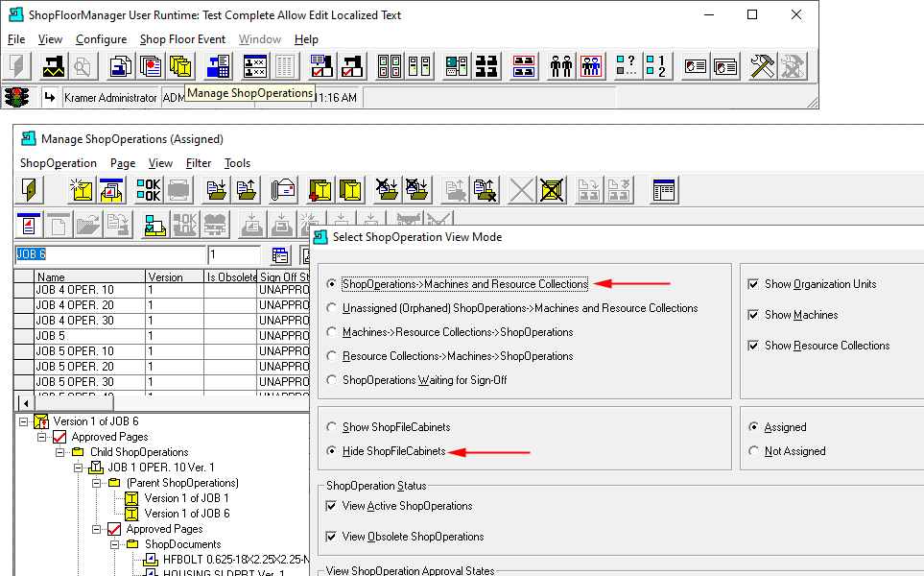The image size is (924, 576).
Task: Click the envelope with paperclip icon
Action: [283, 190]
